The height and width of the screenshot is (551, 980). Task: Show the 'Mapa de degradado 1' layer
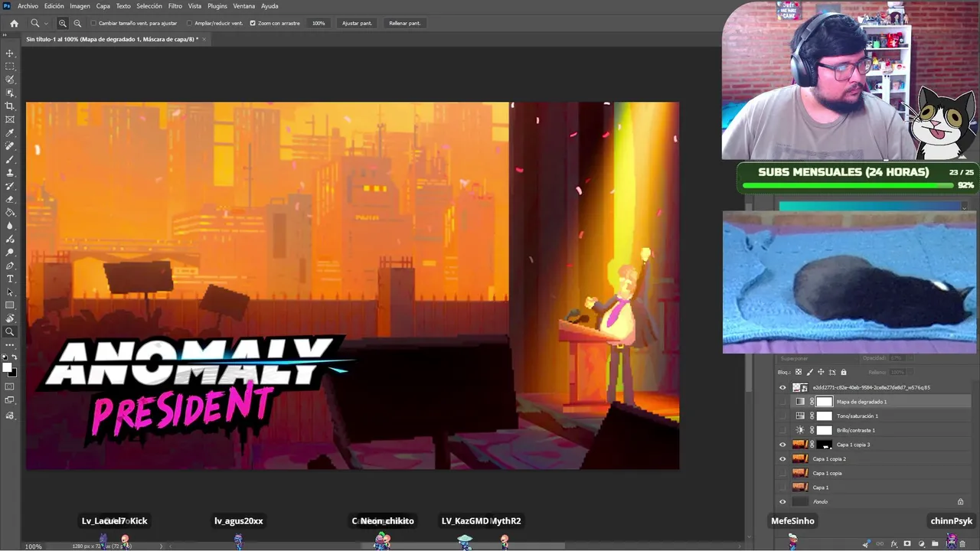pyautogui.click(x=782, y=402)
